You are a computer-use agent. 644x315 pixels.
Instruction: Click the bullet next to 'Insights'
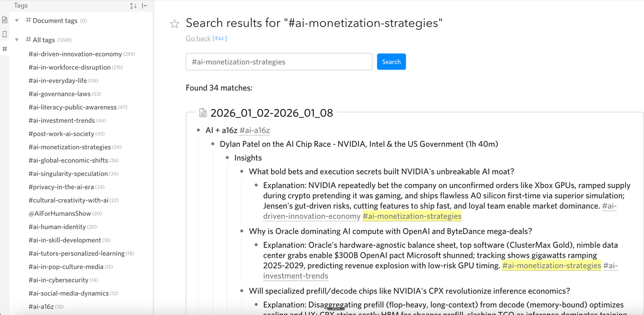point(227,158)
